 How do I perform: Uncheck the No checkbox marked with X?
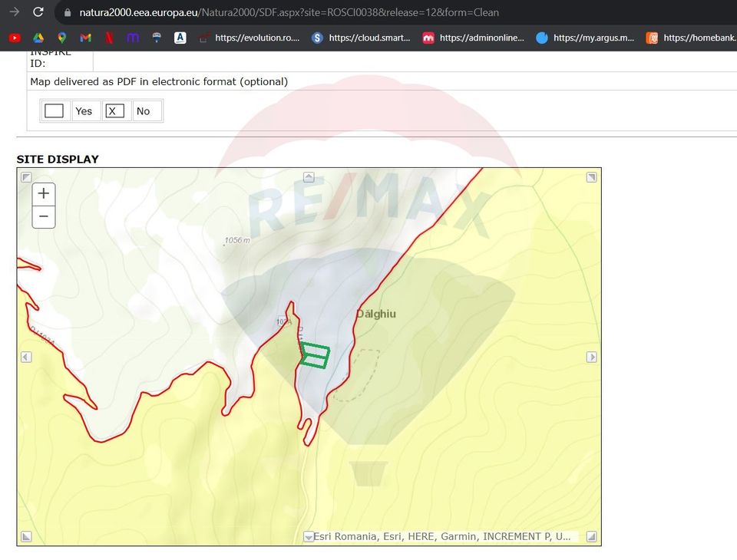click(115, 110)
